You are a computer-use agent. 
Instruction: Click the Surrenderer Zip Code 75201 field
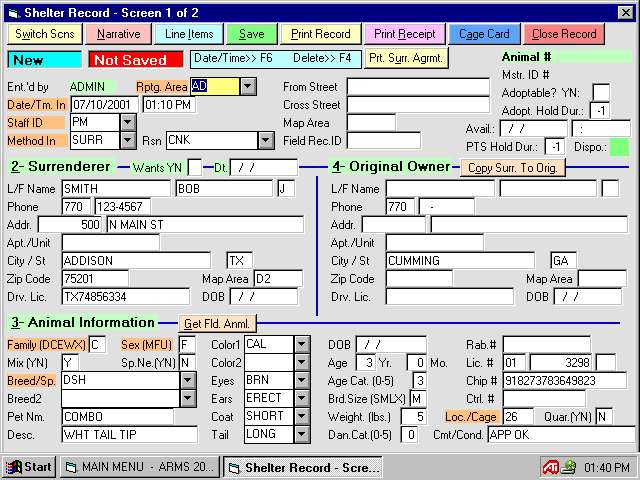95,279
